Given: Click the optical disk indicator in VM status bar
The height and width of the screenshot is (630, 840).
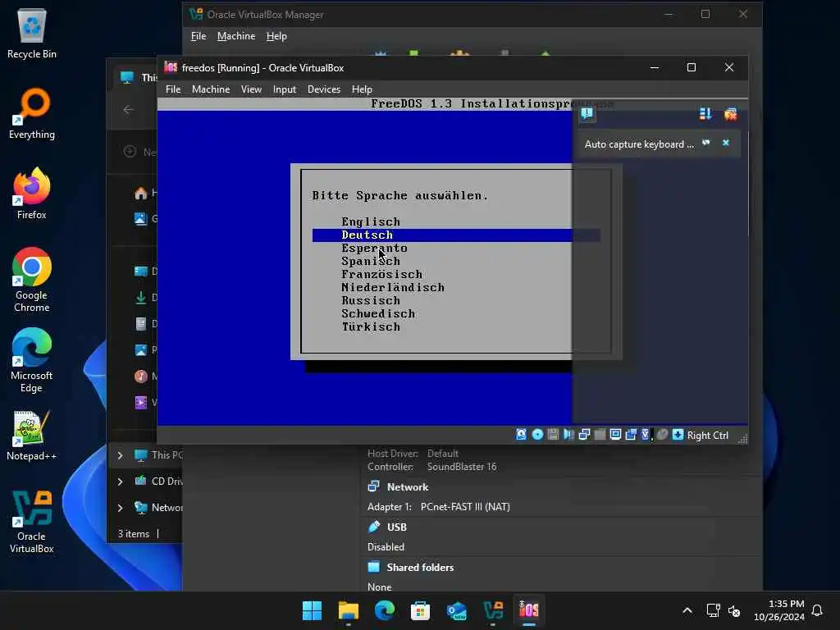Looking at the screenshot, I should [x=537, y=435].
